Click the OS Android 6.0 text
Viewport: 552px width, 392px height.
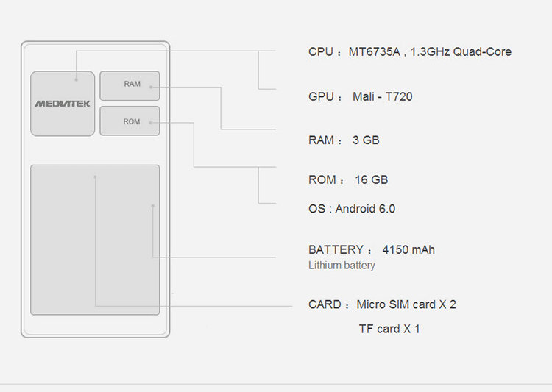click(352, 209)
